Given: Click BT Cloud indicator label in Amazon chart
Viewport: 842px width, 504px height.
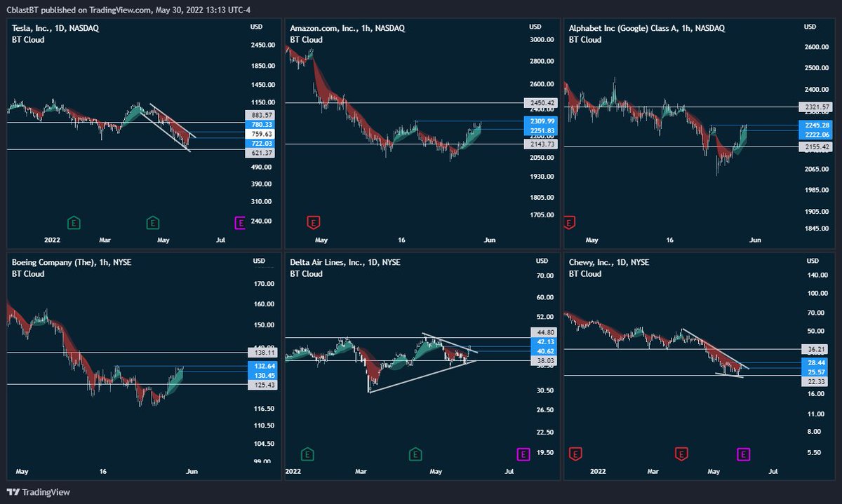Looking at the screenshot, I should click(306, 40).
